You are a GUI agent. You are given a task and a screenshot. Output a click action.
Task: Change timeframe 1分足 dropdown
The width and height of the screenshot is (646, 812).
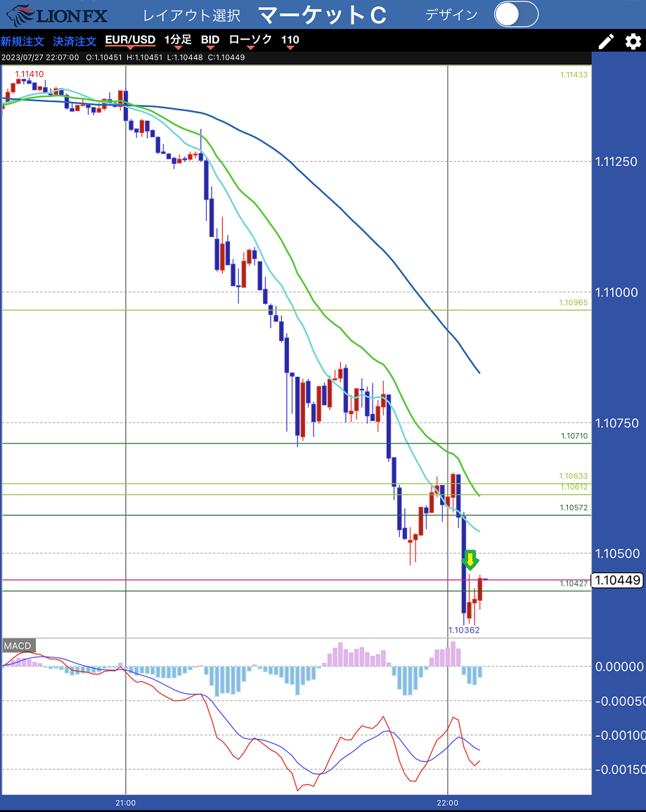click(x=178, y=41)
